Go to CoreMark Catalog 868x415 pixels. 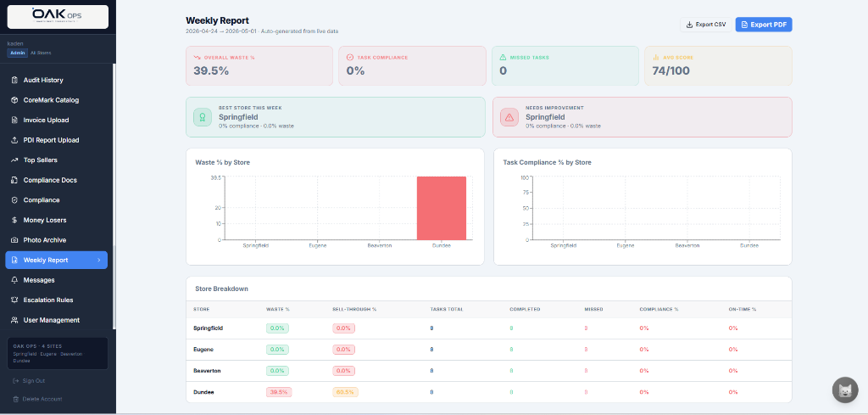(x=57, y=100)
